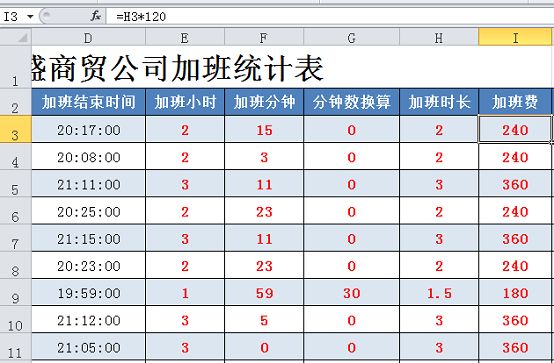Select active cell I3 showing 240
This screenshot has height=363, width=554.
(x=515, y=130)
